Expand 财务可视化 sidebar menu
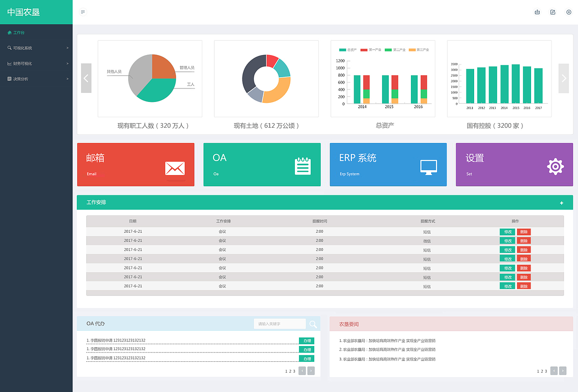Viewport: 578px width, 392px height. click(36, 64)
